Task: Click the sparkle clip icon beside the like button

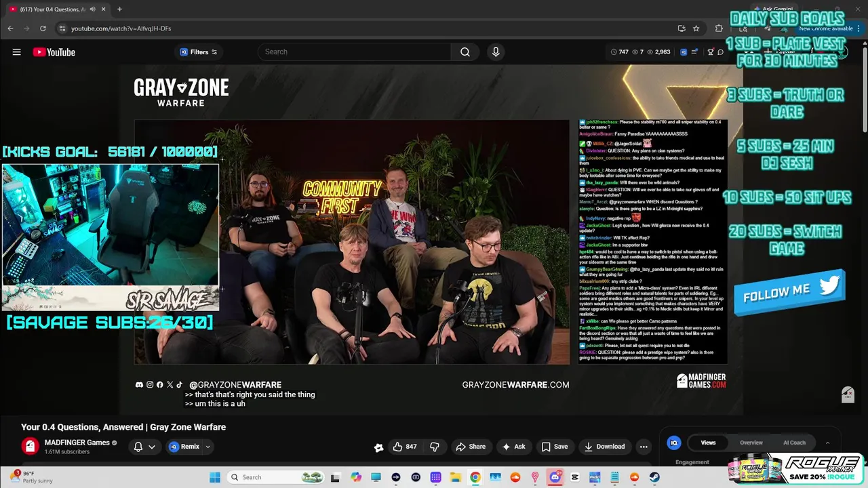Action: coord(378,447)
